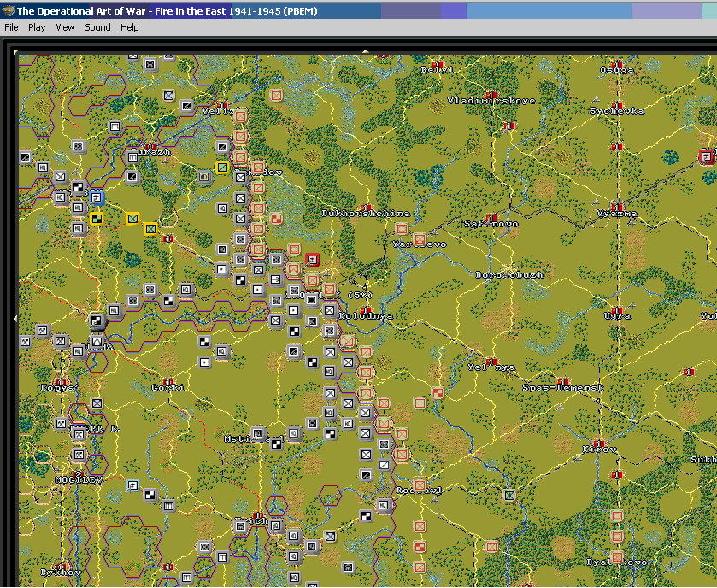The width and height of the screenshot is (717, 588).
Task: Select the lone Soviet infantry unit northeast of Velizh
Action: tap(276, 95)
